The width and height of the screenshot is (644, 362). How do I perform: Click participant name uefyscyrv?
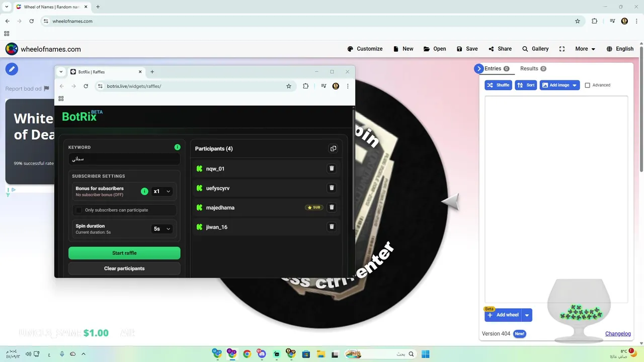(x=218, y=188)
